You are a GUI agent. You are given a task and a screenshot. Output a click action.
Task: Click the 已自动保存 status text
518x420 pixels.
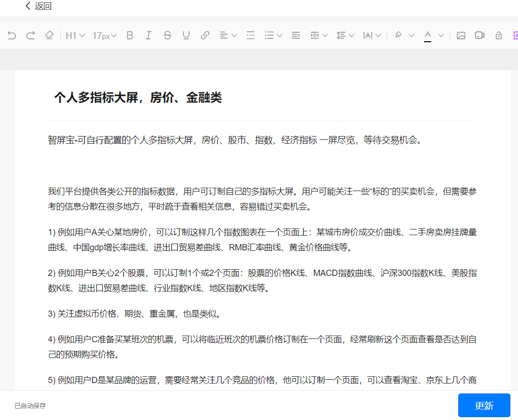[x=30, y=406]
